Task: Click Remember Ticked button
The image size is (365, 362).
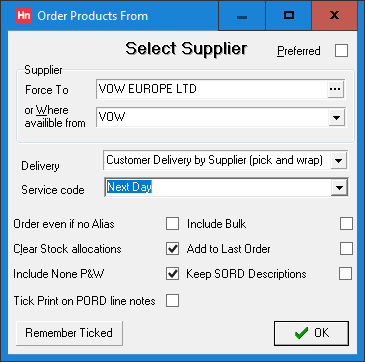Action: [x=69, y=333]
